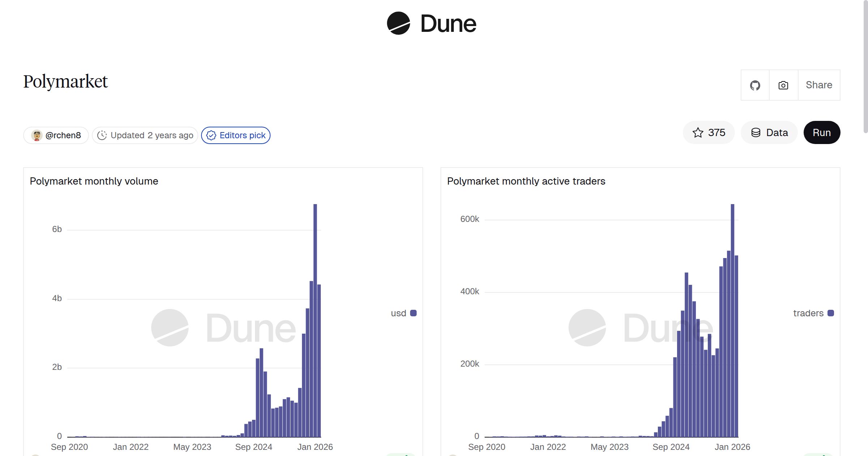Click the star icon next to 375
Screen dimensions: 868x456
[698, 132]
